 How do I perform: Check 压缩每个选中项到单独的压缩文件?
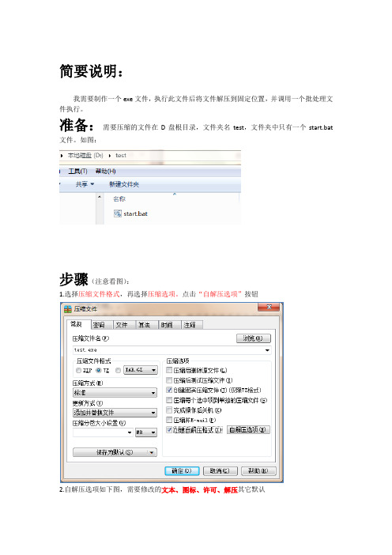pyautogui.click(x=169, y=400)
